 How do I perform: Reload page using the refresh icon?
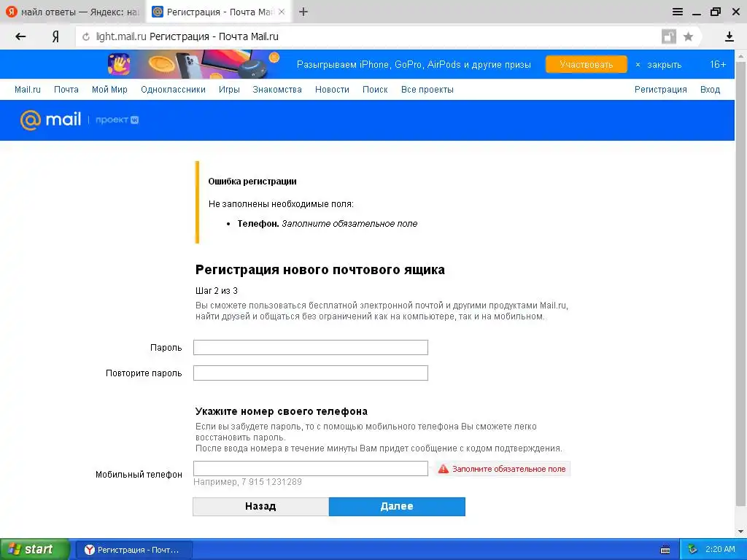pos(86,36)
